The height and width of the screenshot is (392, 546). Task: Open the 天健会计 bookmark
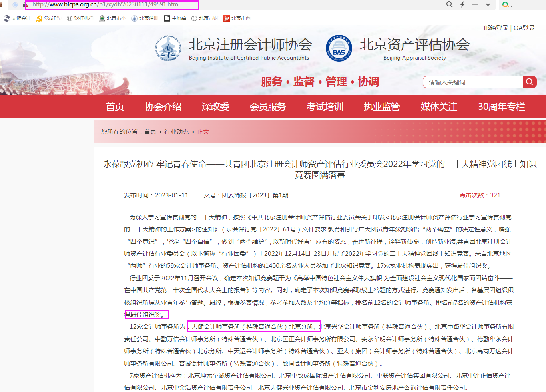tap(17, 18)
